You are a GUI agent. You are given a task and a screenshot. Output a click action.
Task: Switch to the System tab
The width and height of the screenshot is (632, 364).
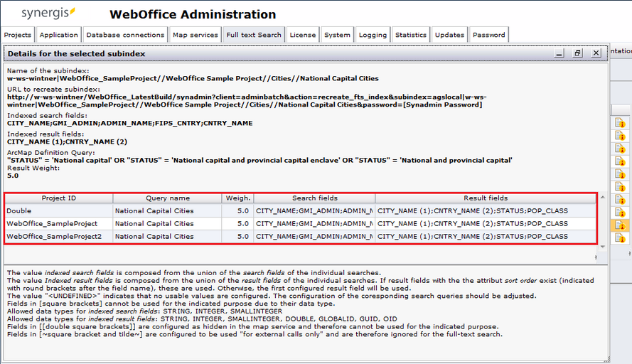338,35
